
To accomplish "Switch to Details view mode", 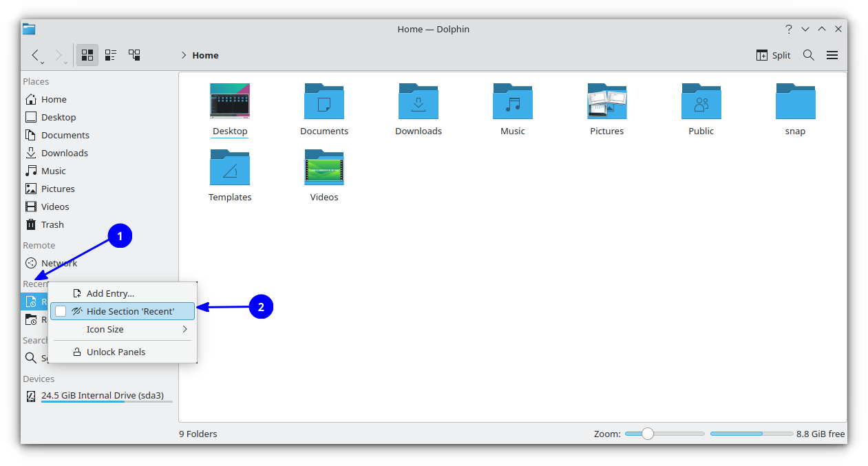I will click(x=110, y=55).
